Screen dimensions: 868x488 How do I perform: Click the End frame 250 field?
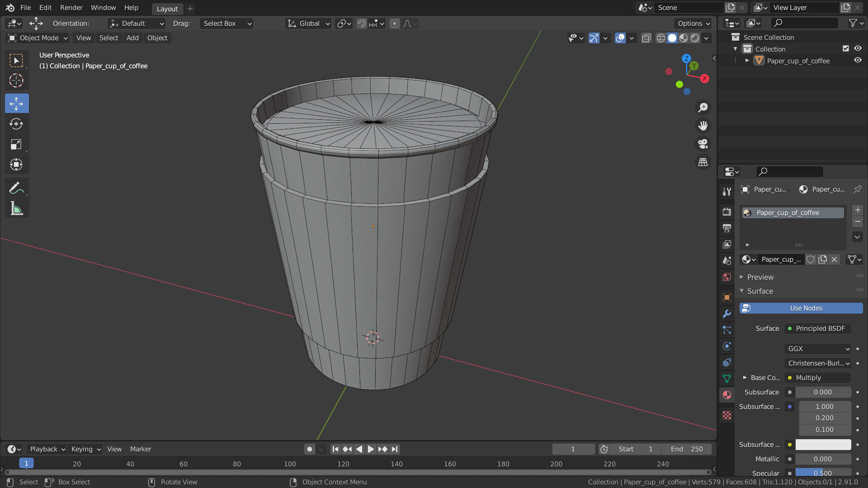pyautogui.click(x=687, y=449)
